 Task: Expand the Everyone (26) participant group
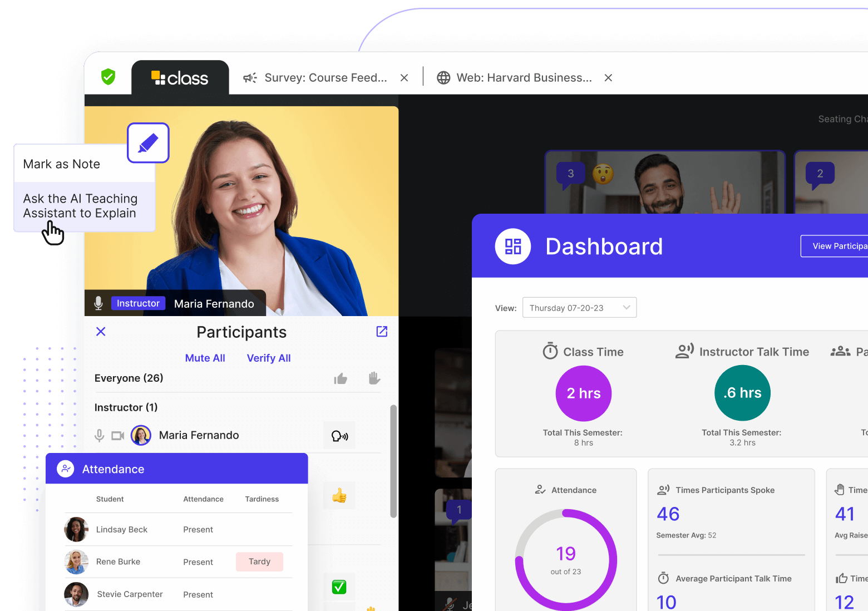point(129,378)
